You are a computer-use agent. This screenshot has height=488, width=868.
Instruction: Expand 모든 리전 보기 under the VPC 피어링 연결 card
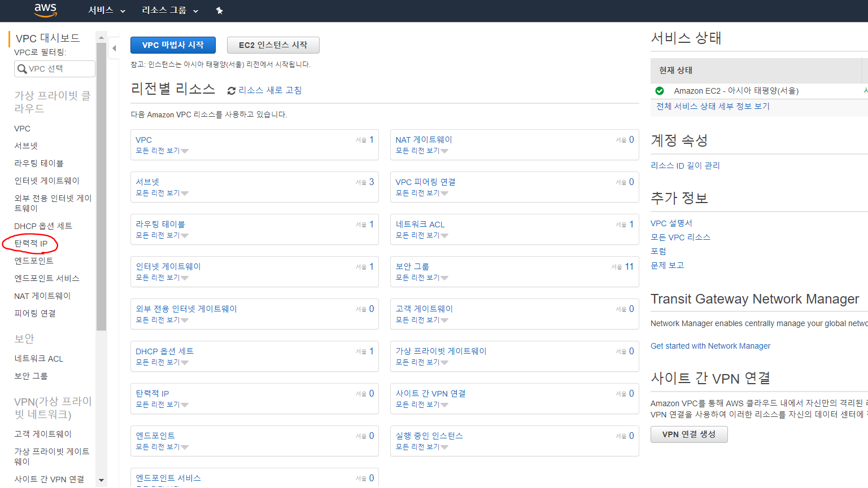(x=422, y=193)
